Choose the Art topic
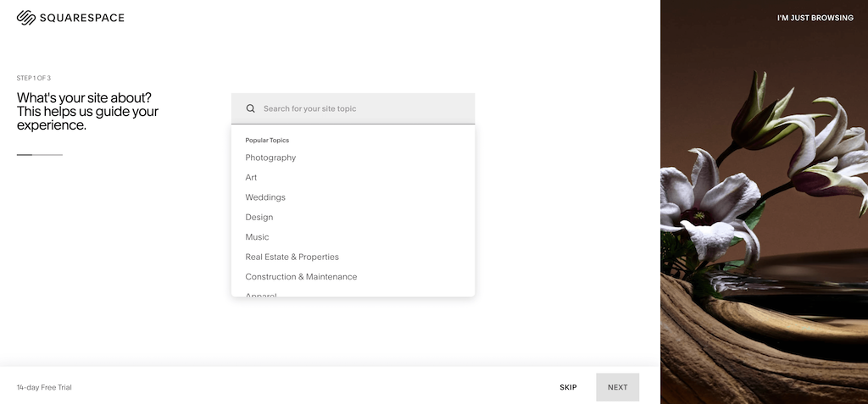This screenshot has height=404, width=868. (251, 178)
